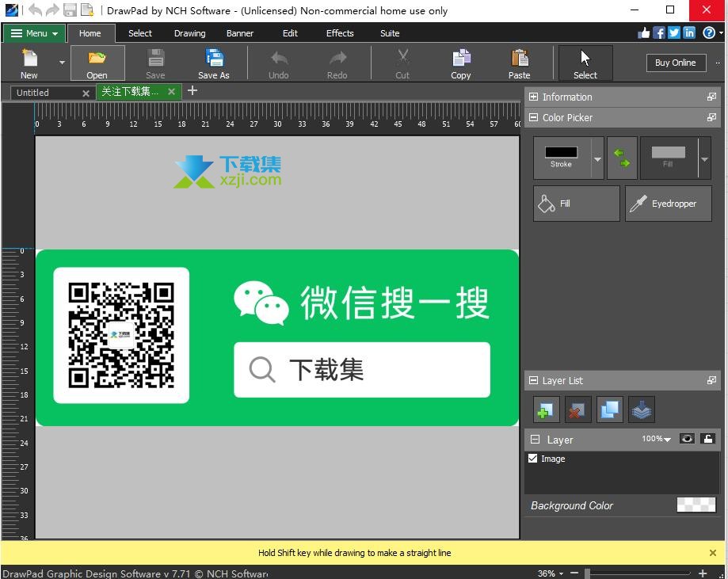
Task: Collapse the Layer tree row
Action: click(x=535, y=440)
